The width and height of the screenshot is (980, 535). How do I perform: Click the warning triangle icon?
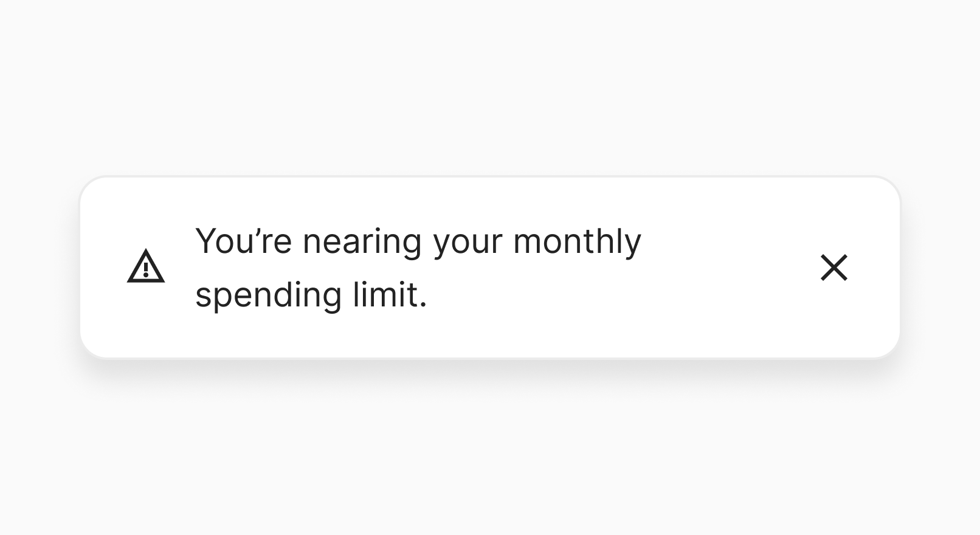click(x=146, y=267)
